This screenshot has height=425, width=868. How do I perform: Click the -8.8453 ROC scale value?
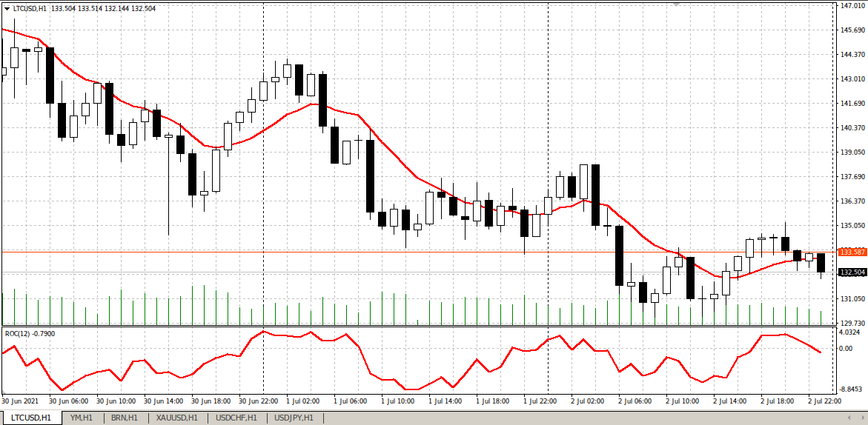tap(850, 389)
